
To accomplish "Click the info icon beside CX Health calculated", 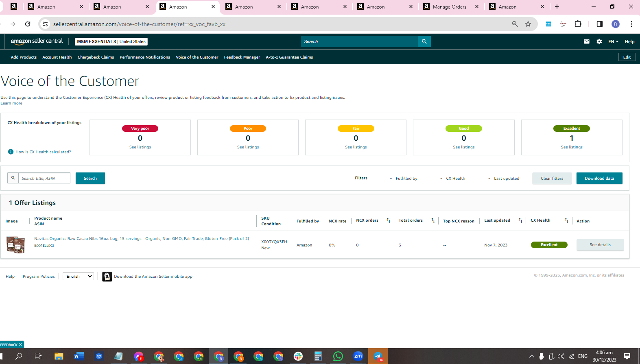I will pos(11,152).
